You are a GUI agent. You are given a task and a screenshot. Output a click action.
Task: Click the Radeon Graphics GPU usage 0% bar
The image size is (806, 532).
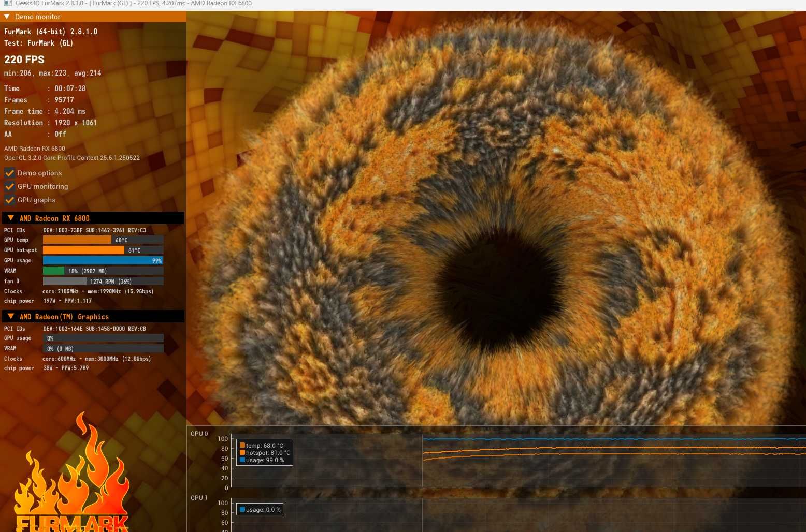coord(103,338)
